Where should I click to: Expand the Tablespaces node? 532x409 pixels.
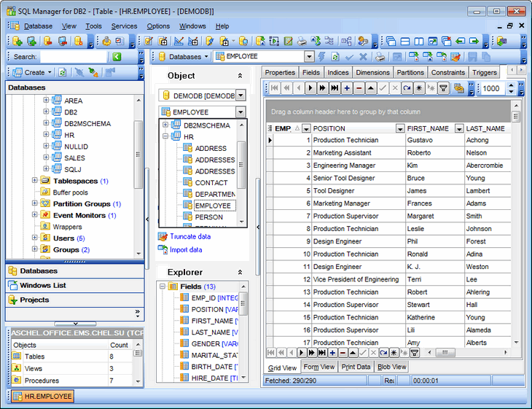click(x=34, y=180)
